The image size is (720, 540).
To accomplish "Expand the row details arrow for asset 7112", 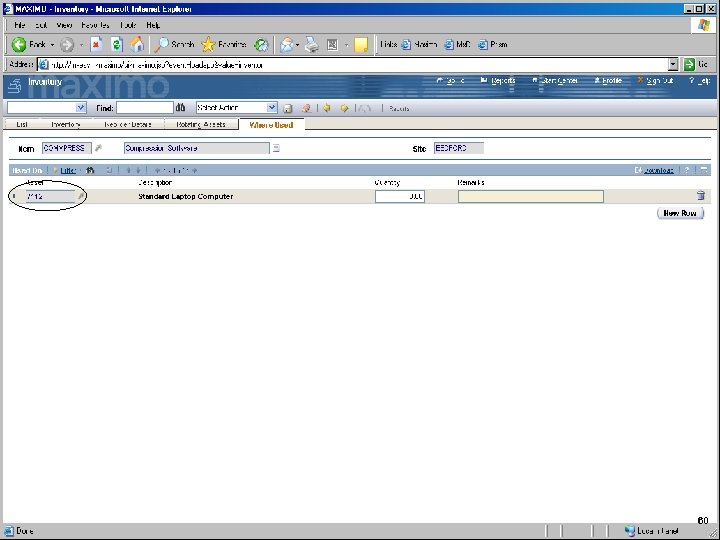I will (14, 196).
